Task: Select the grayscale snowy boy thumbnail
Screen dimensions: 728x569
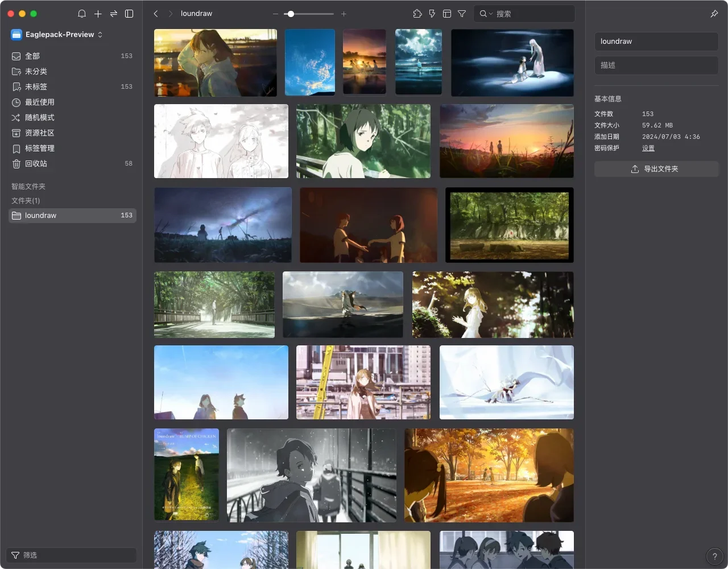Action: [312, 475]
